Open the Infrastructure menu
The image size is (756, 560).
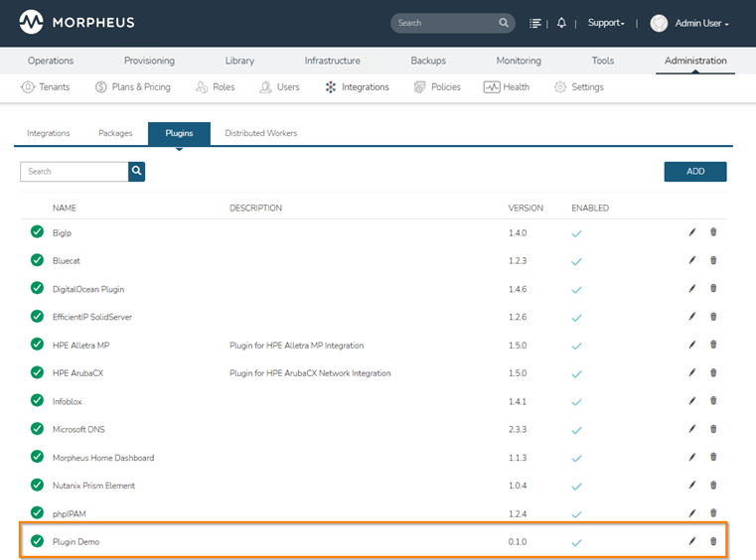click(x=332, y=61)
